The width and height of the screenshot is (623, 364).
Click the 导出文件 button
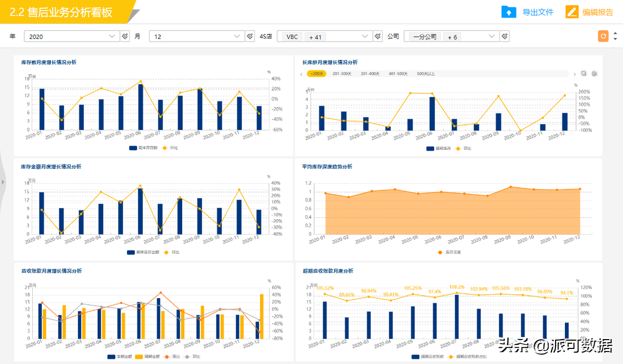(527, 12)
